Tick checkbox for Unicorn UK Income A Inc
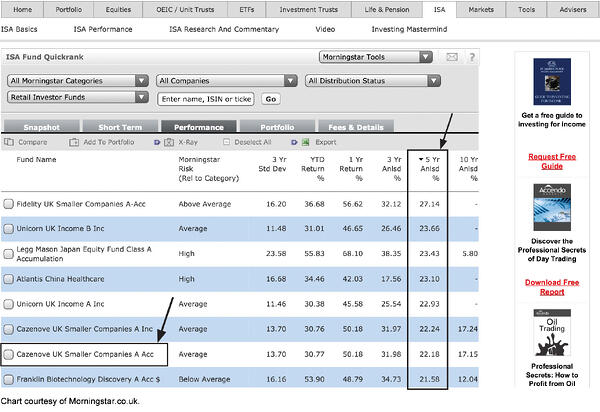This screenshot has height=412, width=600. (x=8, y=304)
